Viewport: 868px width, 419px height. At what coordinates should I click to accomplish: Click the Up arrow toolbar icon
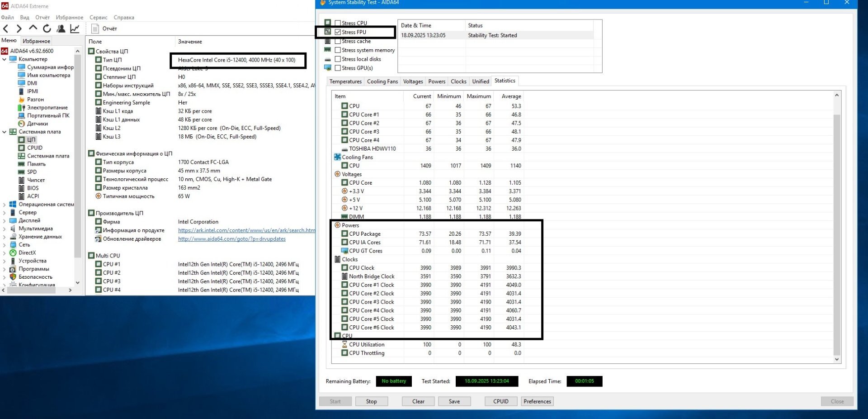(x=33, y=28)
